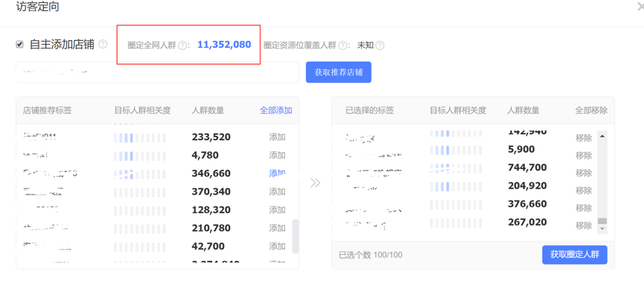Open help icon after 未知
Screen dimensions: 644x281
point(380,45)
